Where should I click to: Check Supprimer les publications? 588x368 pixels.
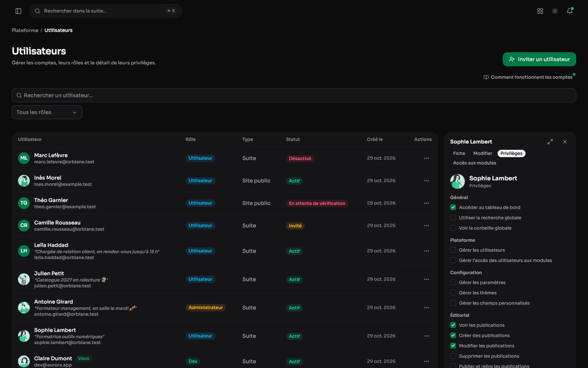pyautogui.click(x=453, y=356)
